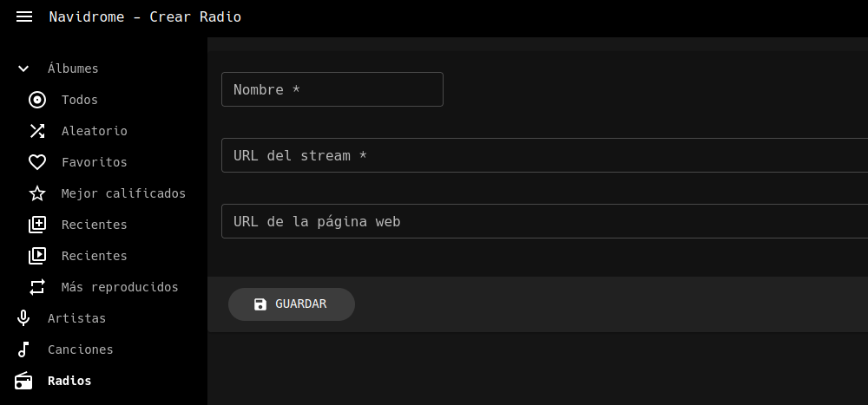Open the Aleatorio albums view label
The width and height of the screenshot is (868, 405).
point(95,131)
